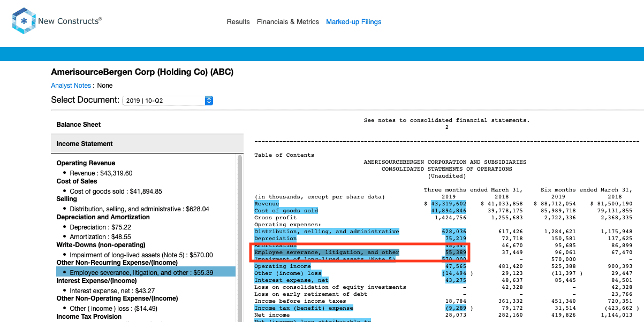Open the Results menu item
This screenshot has height=322, width=644.
coord(238,22)
